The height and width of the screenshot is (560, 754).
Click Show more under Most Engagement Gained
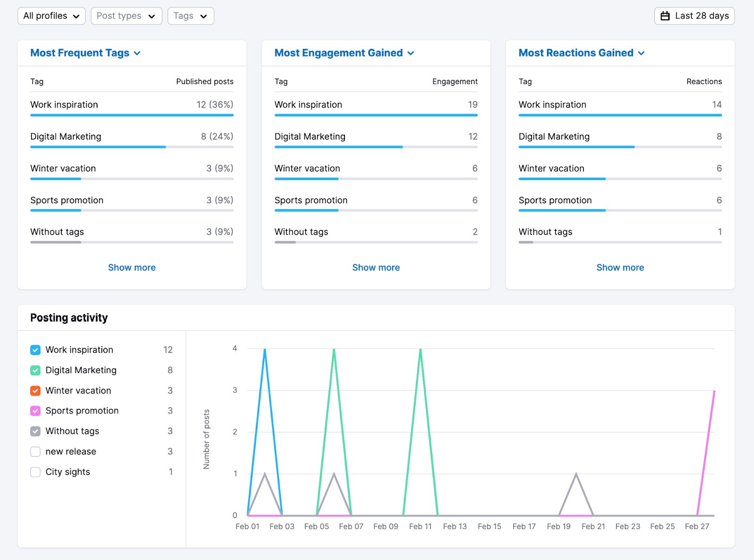click(376, 267)
